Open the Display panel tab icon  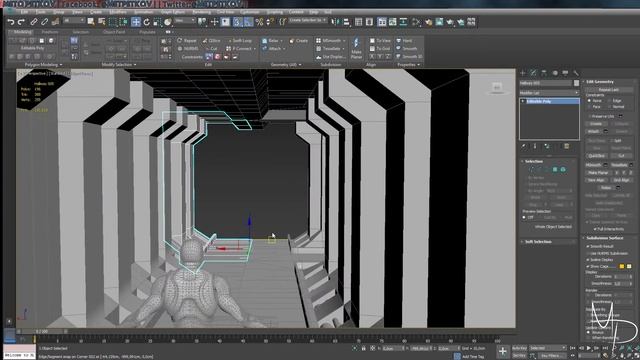(565, 73)
